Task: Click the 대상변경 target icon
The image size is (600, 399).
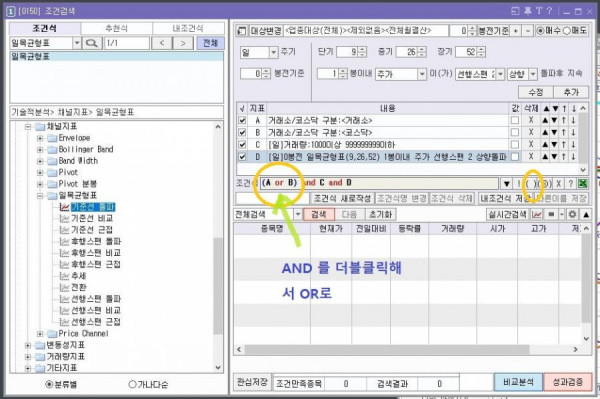Action: [x=241, y=30]
